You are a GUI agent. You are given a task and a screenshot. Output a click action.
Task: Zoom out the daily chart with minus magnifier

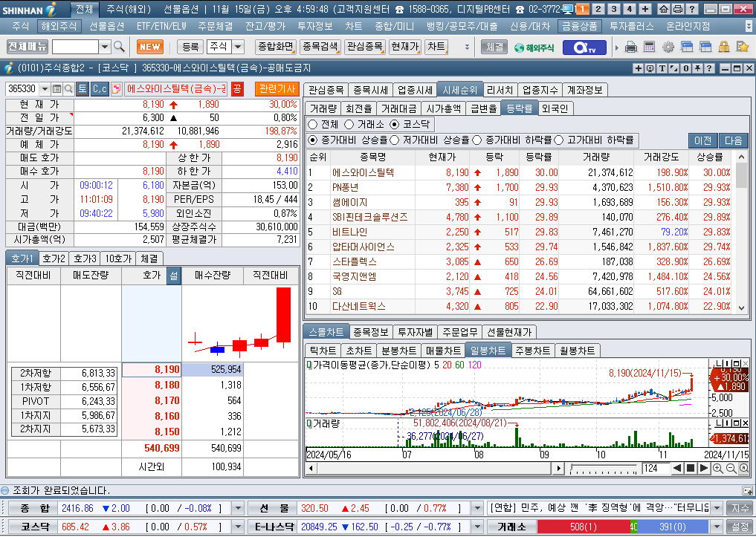[731, 468]
